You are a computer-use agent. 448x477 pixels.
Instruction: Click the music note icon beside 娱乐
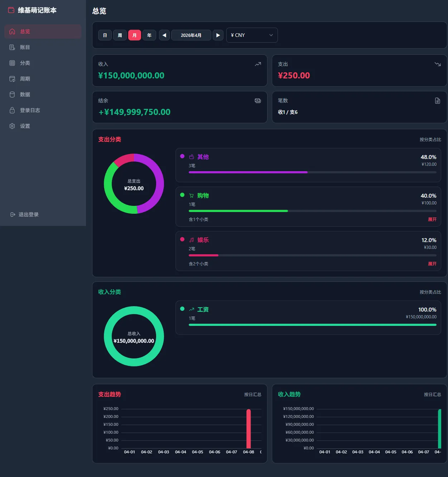pyautogui.click(x=192, y=240)
